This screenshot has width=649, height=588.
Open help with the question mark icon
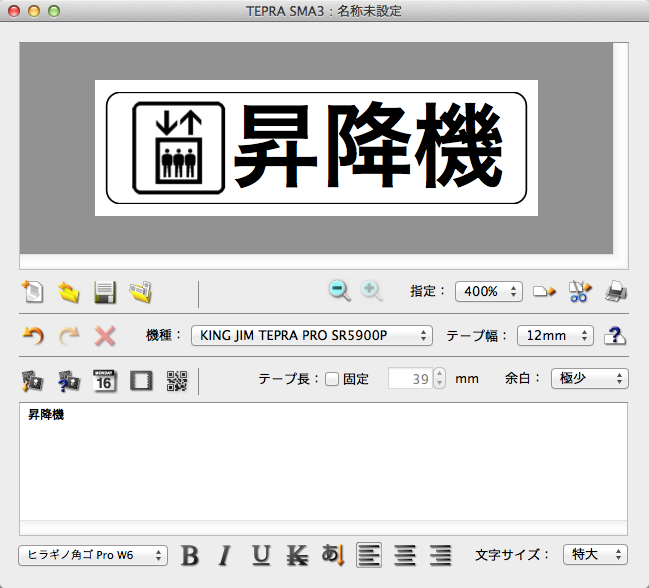(x=615, y=336)
